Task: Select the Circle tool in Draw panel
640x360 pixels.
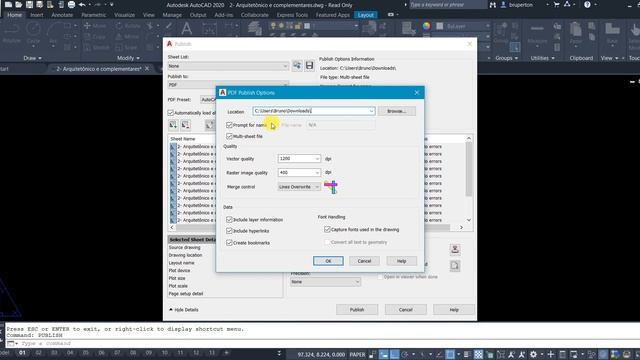Action: tap(33, 33)
